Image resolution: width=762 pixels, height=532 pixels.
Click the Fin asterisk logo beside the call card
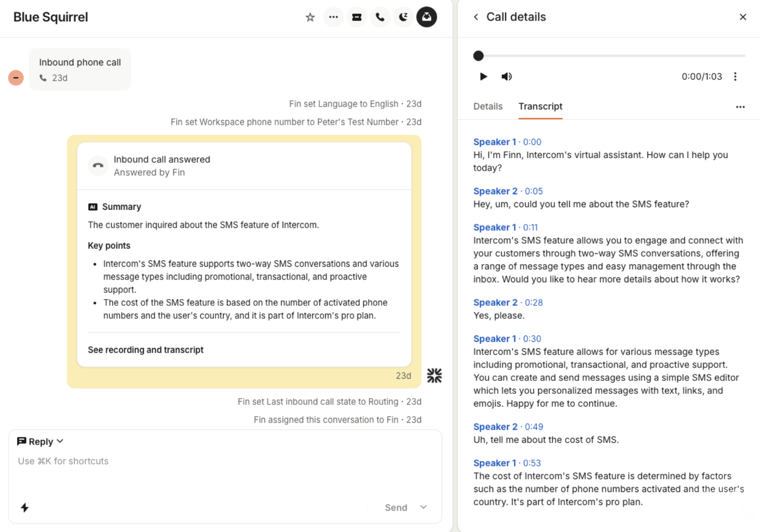click(x=434, y=376)
